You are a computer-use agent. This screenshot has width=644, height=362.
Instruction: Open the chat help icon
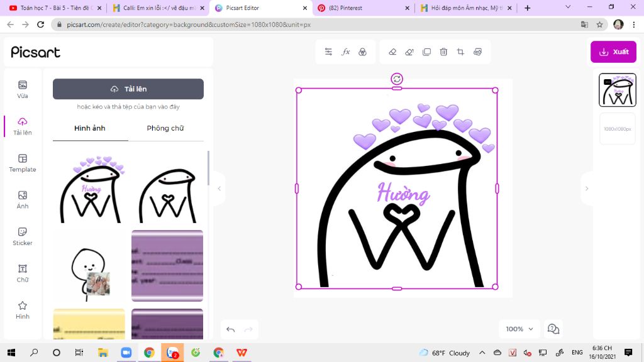point(553,329)
